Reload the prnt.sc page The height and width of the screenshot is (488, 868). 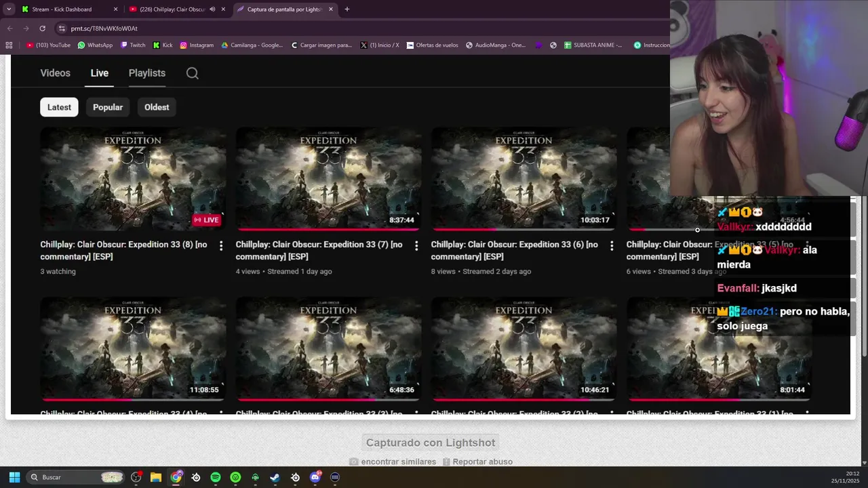(42, 28)
